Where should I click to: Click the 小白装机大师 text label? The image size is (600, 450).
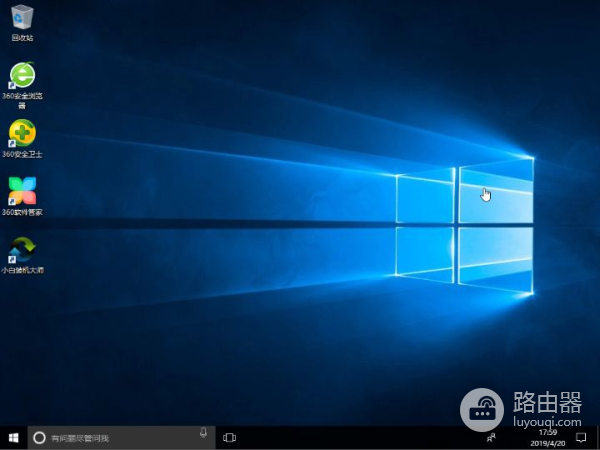click(x=22, y=270)
